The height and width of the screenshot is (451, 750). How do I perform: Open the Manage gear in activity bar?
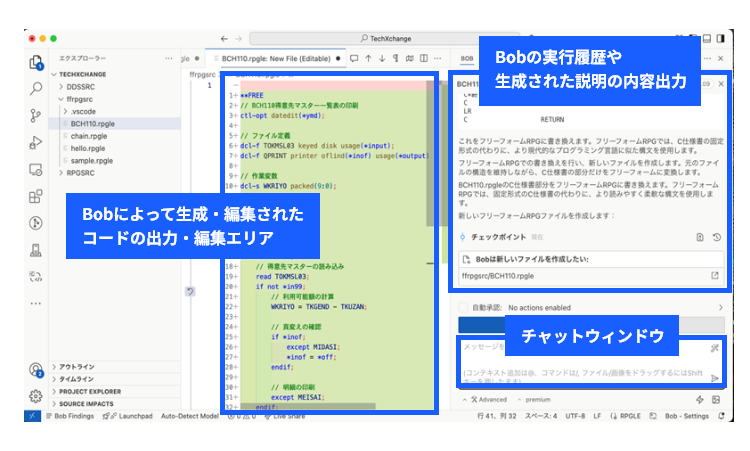click(36, 396)
